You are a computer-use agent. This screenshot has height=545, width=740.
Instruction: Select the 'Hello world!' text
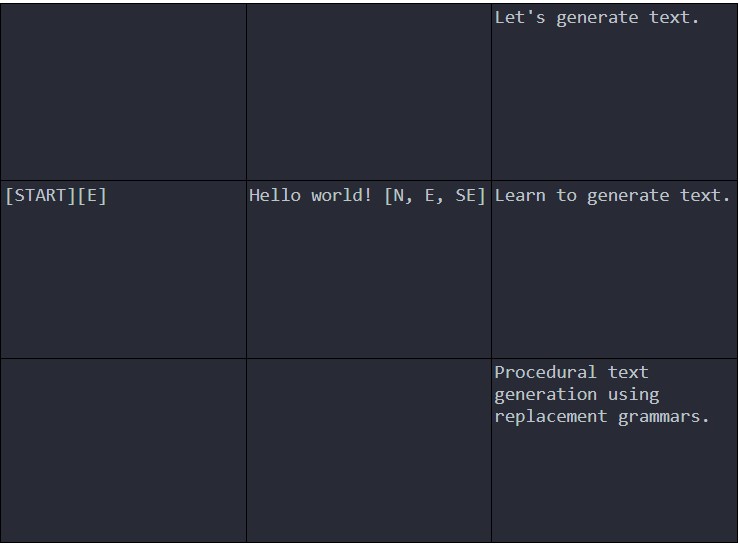tap(311, 195)
